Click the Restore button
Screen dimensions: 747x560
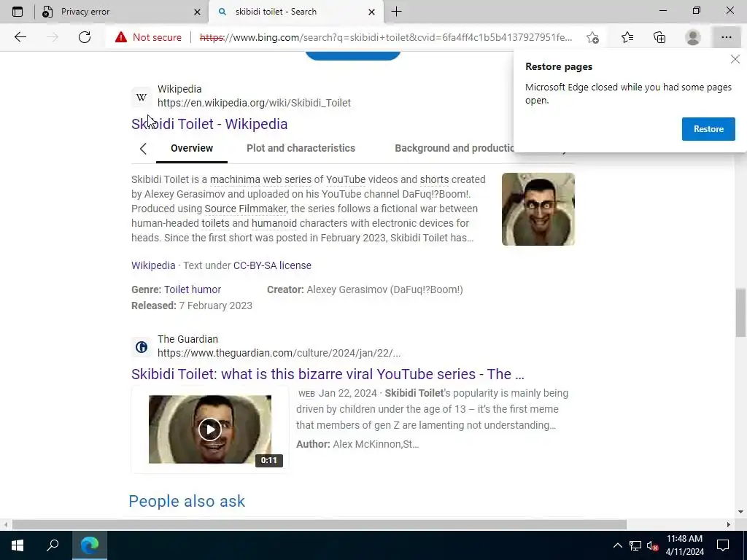pyautogui.click(x=708, y=129)
